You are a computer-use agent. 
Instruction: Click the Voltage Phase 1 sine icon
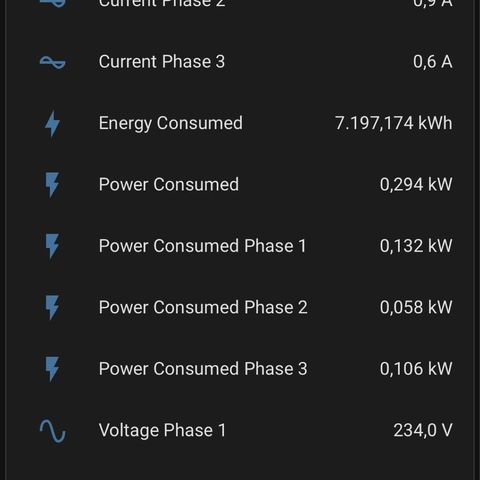(52, 431)
